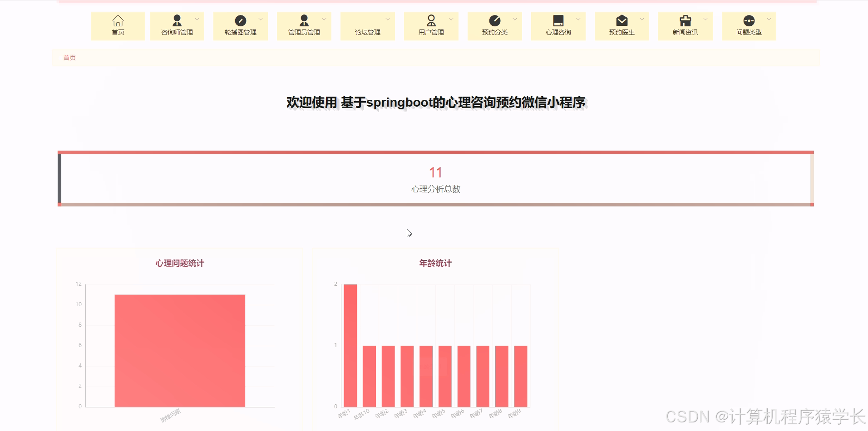Click the 轮播图管理 pencil icon
This screenshot has width=868, height=431.
(240, 20)
